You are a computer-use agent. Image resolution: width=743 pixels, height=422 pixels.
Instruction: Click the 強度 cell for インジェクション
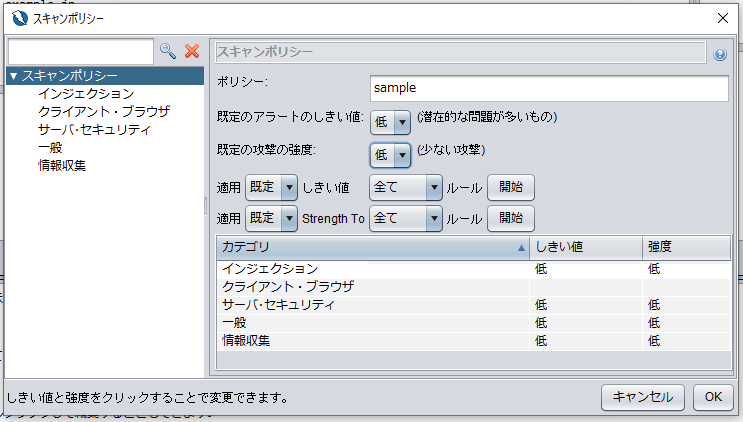687,269
